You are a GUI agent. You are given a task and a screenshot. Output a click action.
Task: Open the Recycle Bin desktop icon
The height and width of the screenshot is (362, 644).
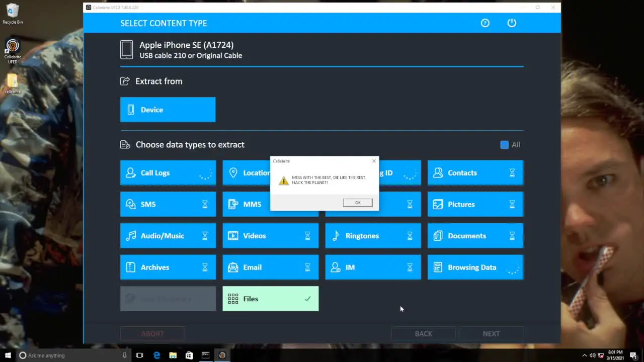(13, 14)
